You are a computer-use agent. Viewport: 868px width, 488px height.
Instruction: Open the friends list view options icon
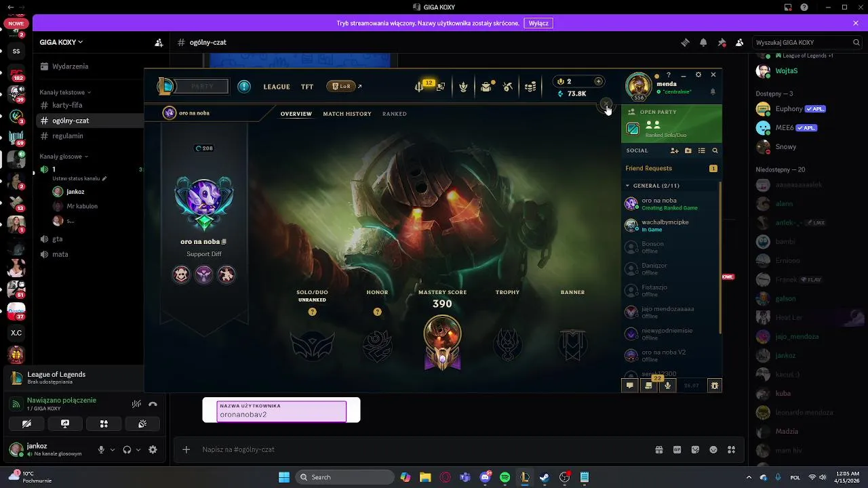701,150
